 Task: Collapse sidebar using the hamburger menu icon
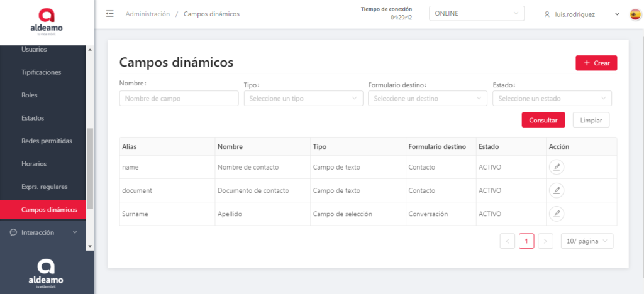point(110,14)
